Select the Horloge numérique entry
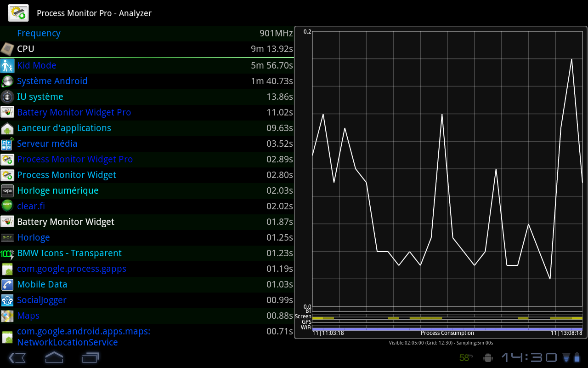 click(147, 191)
